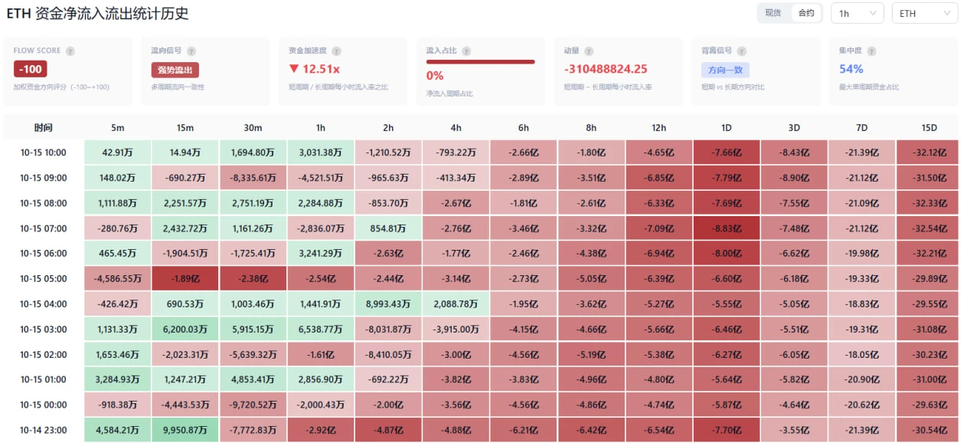Screen dimensions: 980x443
Task: Select the 合约 market option
Action: click(806, 13)
